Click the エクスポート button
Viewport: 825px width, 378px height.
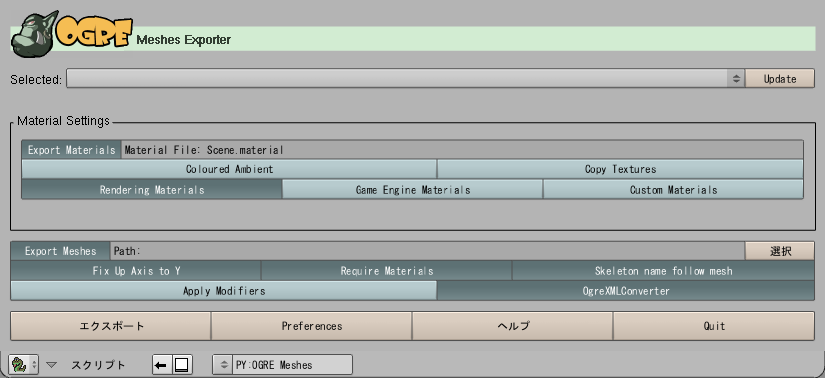111,326
